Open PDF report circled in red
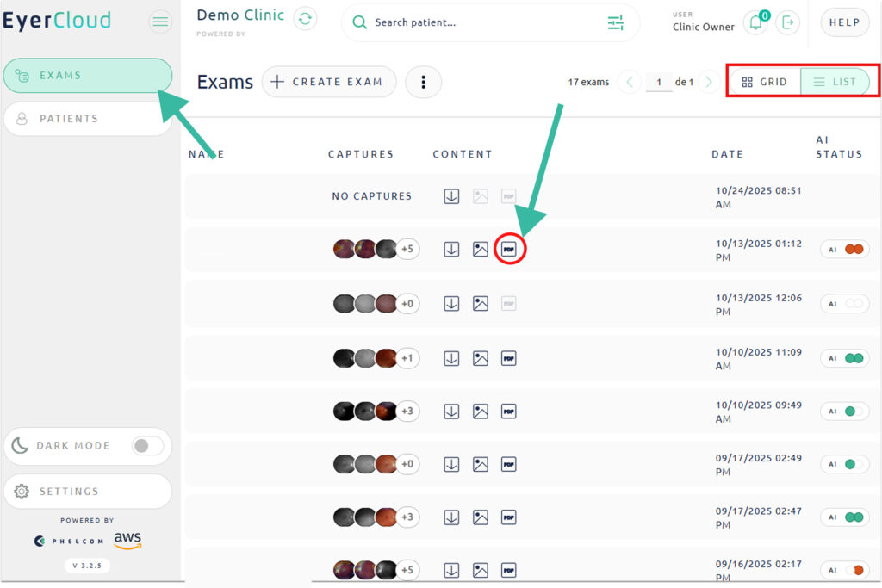This screenshot has width=882, height=588. [x=509, y=250]
